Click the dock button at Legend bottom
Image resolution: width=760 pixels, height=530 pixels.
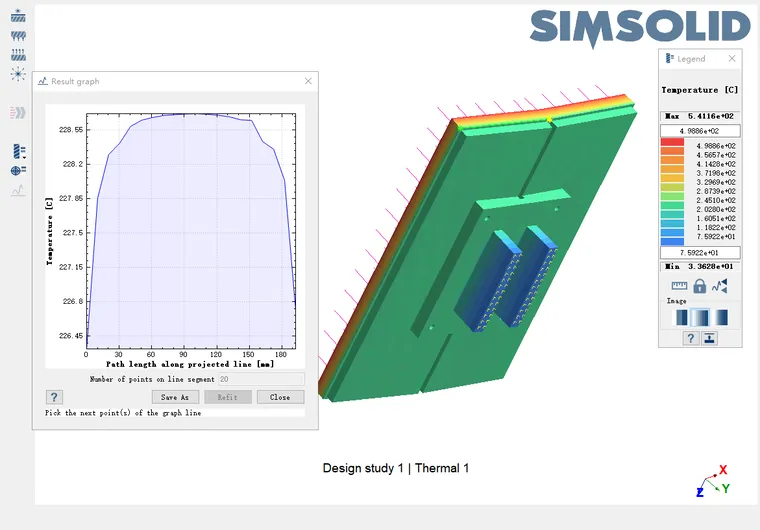[709, 339]
